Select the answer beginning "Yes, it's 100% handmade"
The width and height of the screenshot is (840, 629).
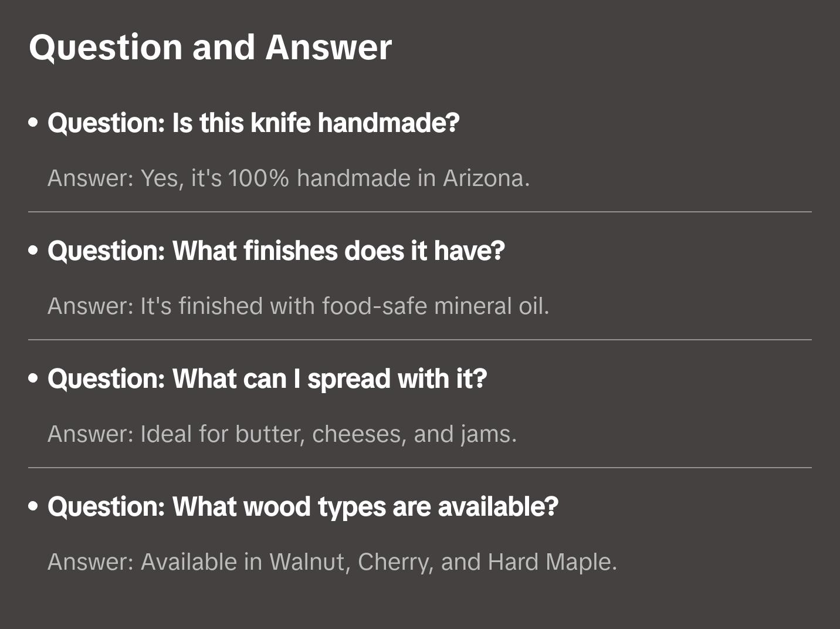(289, 178)
